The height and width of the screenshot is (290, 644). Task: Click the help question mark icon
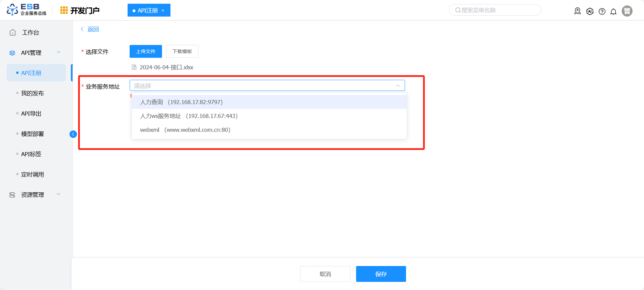pos(602,11)
